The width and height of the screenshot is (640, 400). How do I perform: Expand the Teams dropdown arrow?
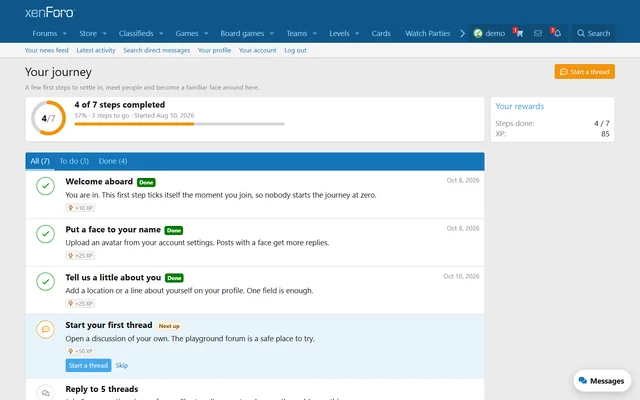[x=315, y=33]
